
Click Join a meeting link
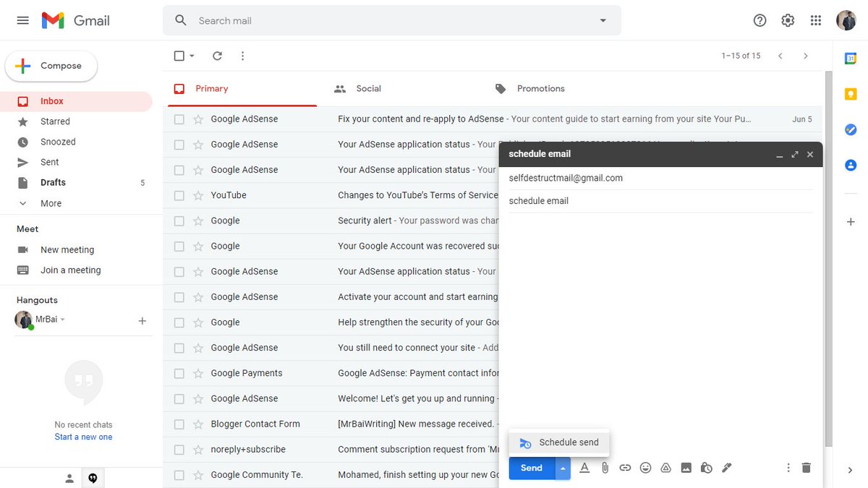(71, 270)
